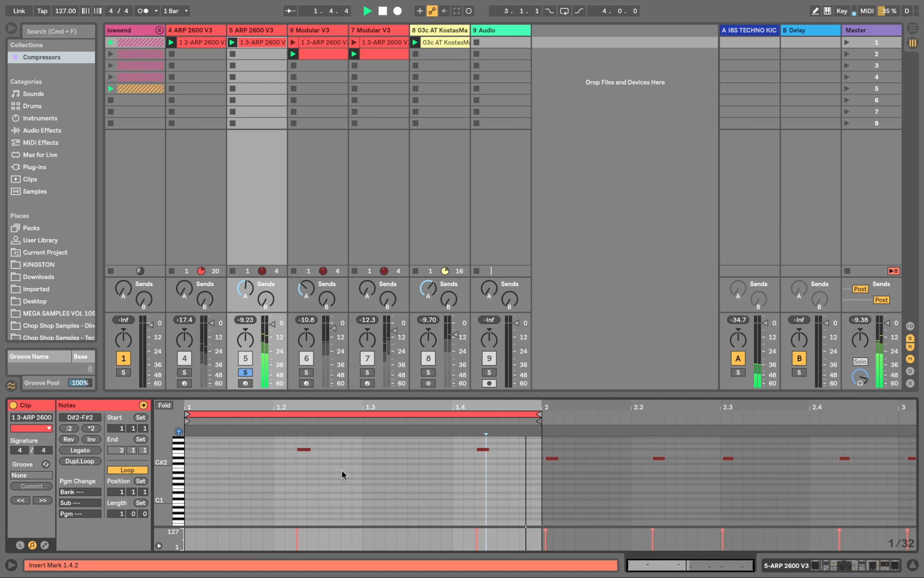The image size is (924, 578).
Task: Open the Pgm Change Bank dropdown
Action: [x=80, y=492]
